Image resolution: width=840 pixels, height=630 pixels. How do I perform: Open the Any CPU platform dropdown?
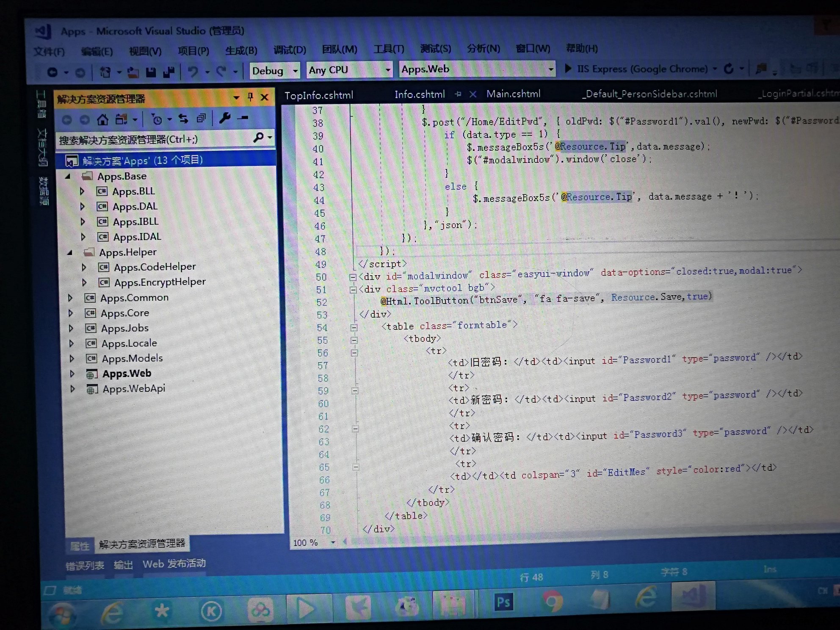pos(388,69)
